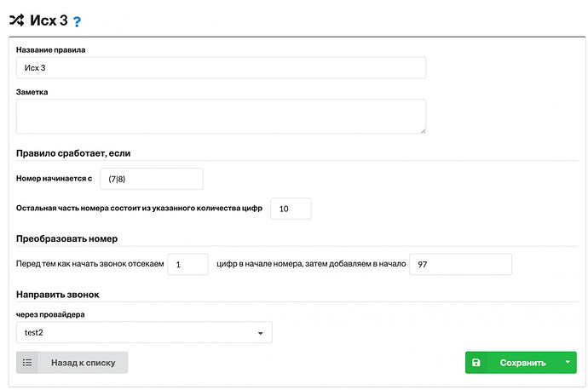Click the blue question mark help icon
The height and width of the screenshot is (390, 588).
(x=77, y=22)
